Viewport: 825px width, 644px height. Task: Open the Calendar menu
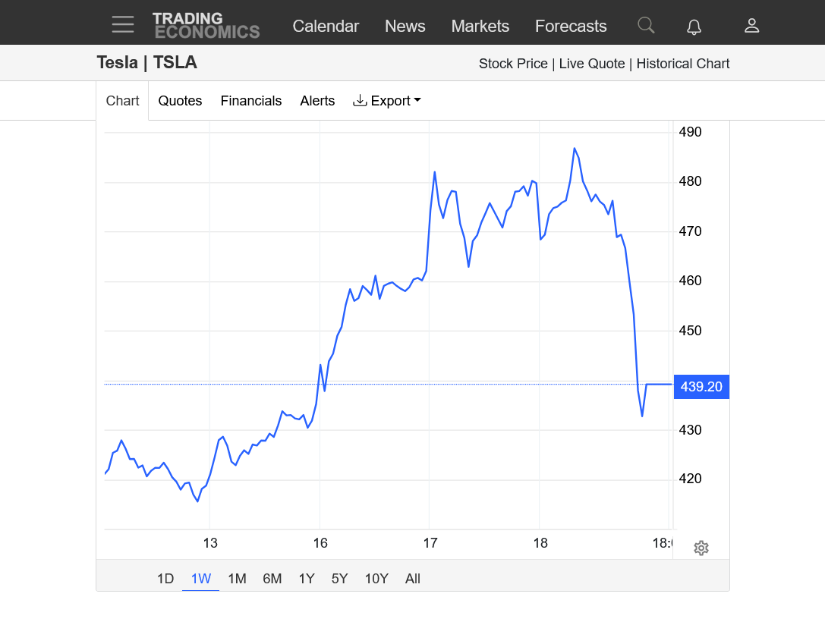326,27
